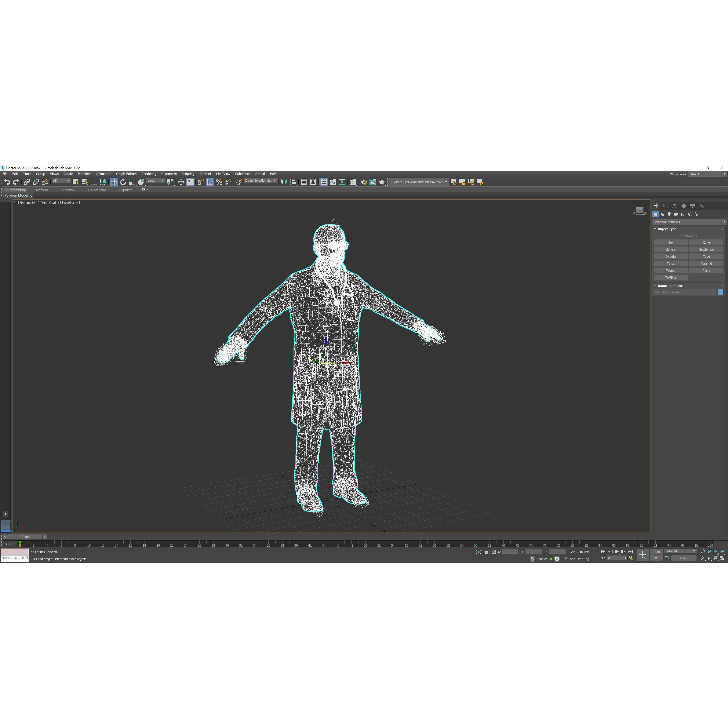Open the Create panel's Lights category
This screenshot has height=728, width=728.
[669, 214]
